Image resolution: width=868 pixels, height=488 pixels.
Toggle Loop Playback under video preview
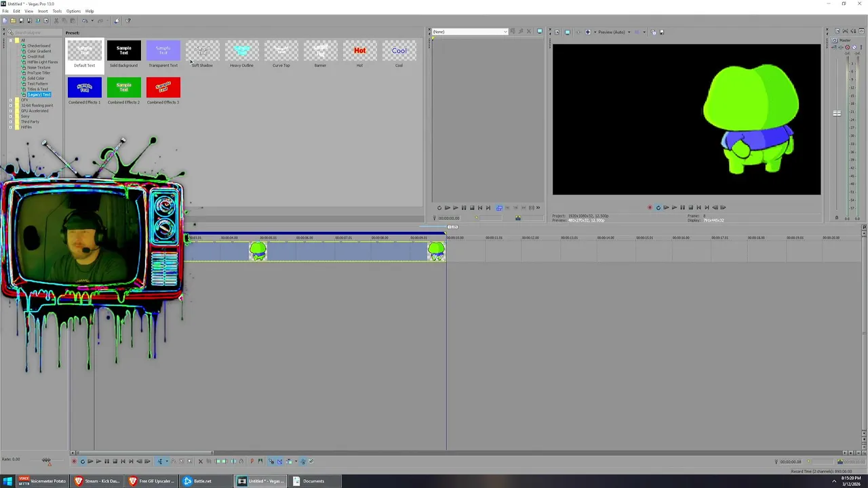click(x=658, y=207)
